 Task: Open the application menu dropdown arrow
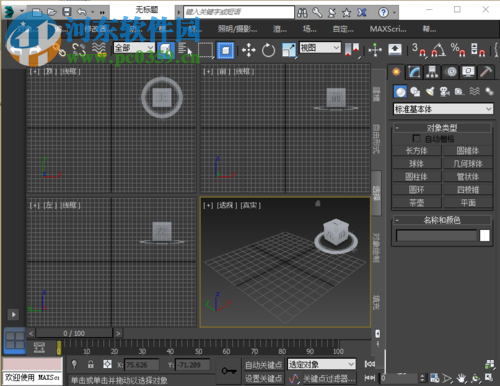click(22, 11)
